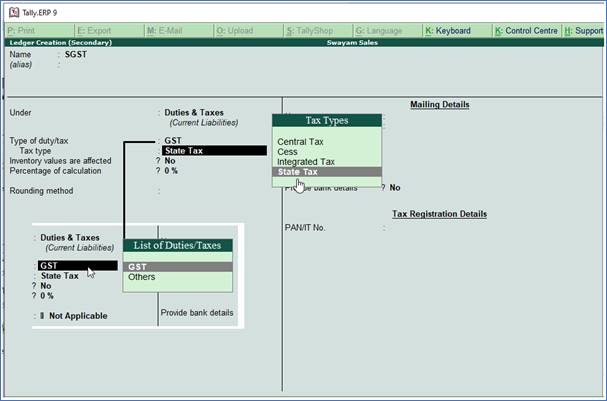Click the State Tax text in inset
The image size is (607, 401).
pos(60,276)
